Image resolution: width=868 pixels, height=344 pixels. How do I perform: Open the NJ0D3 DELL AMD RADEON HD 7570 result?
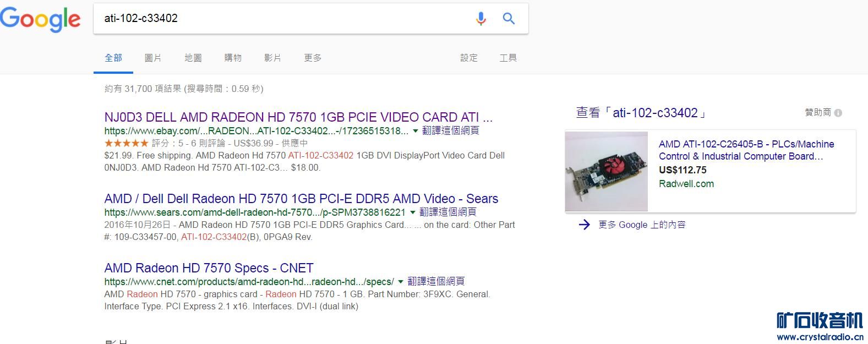[298, 117]
